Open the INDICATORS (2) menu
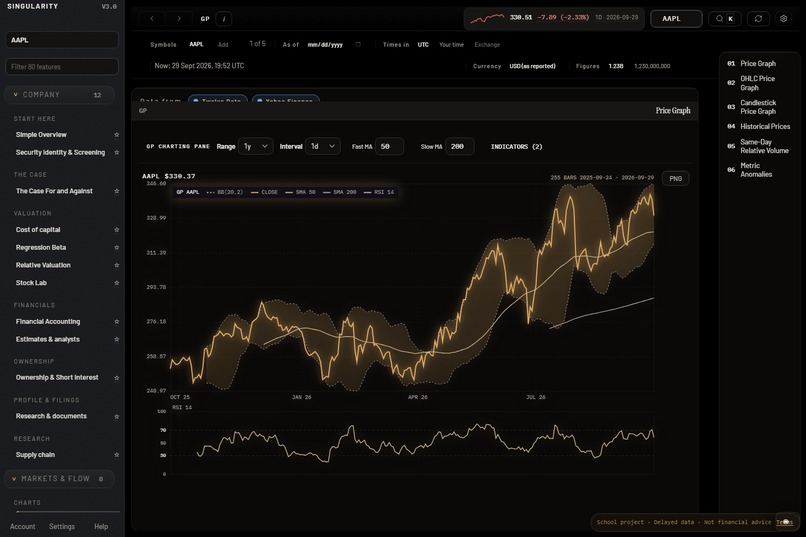The height and width of the screenshot is (537, 806). click(516, 146)
